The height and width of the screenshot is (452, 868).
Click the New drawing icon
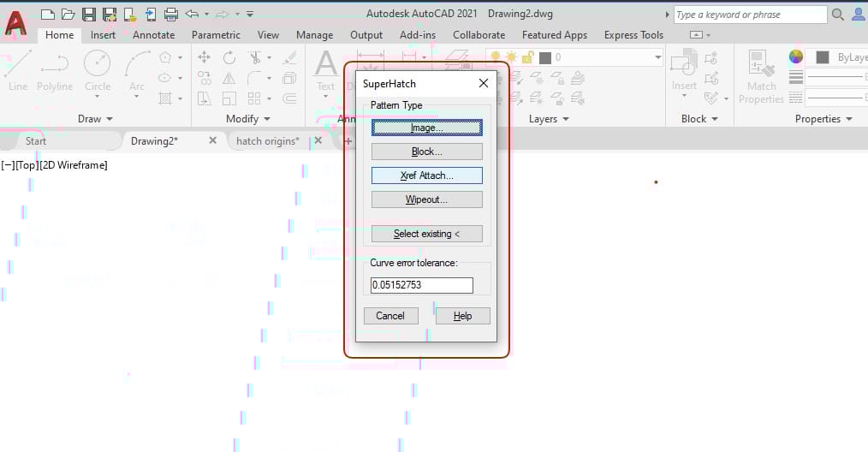(48, 15)
